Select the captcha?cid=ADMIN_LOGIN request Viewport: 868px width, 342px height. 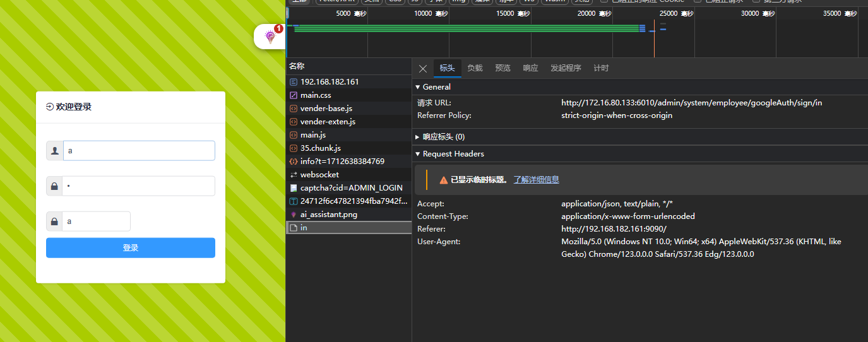pyautogui.click(x=351, y=188)
